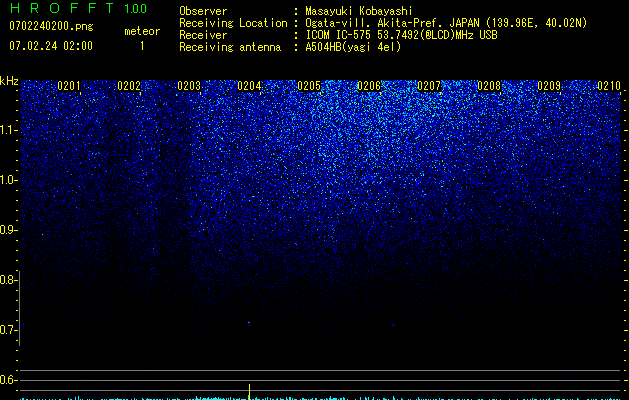Screen dimensions: 629x400
Task: Click the 0209 time marker label
Action: (549, 86)
